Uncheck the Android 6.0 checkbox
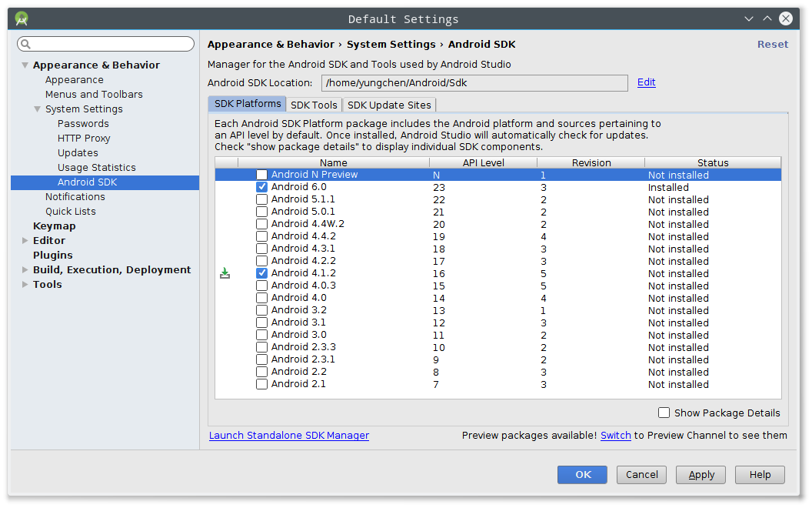The height and width of the screenshot is (508, 812). pos(261,187)
